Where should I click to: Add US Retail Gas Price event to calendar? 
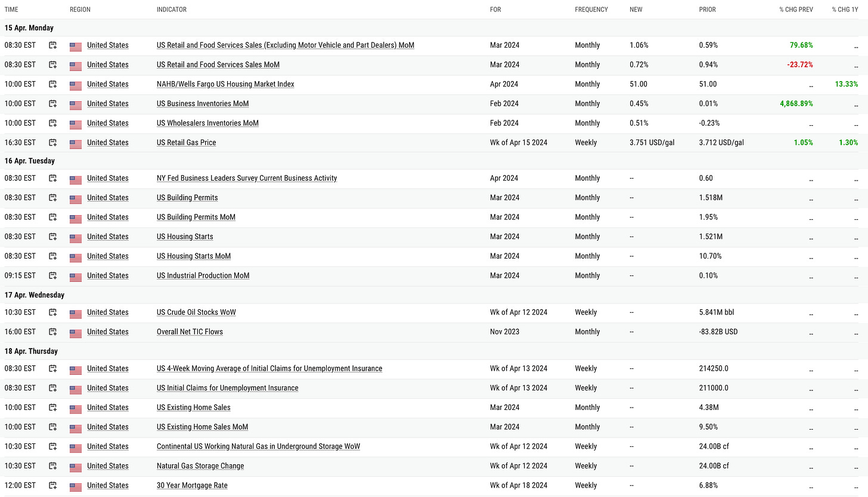(x=52, y=142)
